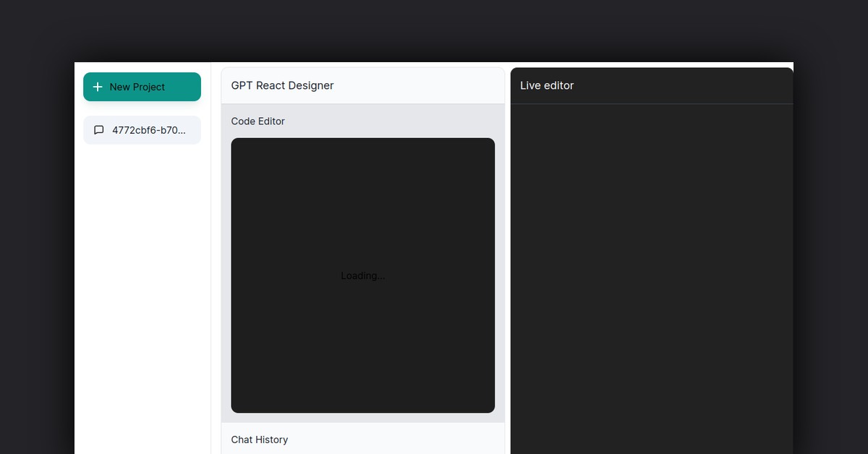Activate the recent project entry in sidebar
The height and width of the screenshot is (454, 868).
tap(142, 129)
